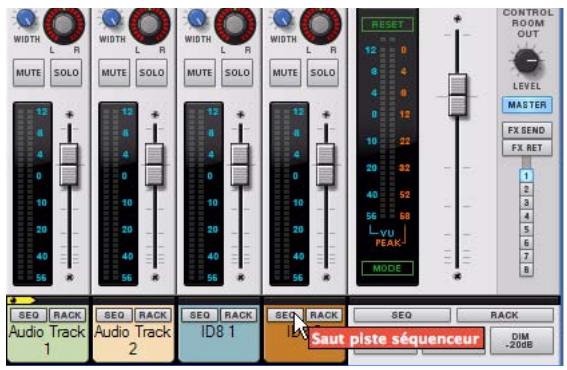Click RACK button above Audio Track 2 label

click(153, 315)
